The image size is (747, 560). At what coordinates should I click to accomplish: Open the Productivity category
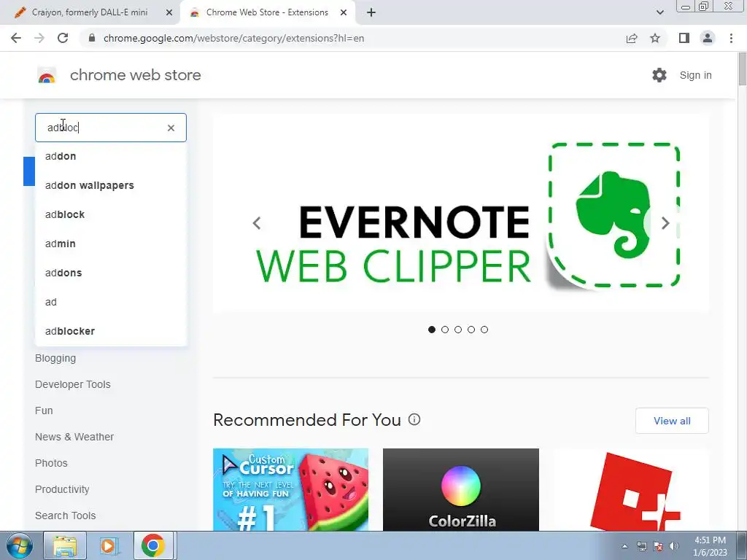[x=62, y=489]
